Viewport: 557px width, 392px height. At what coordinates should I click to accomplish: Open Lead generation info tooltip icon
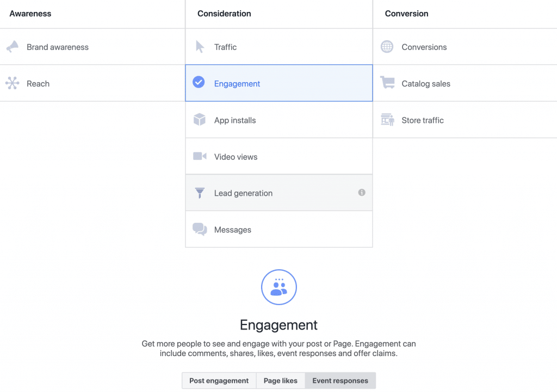362,192
